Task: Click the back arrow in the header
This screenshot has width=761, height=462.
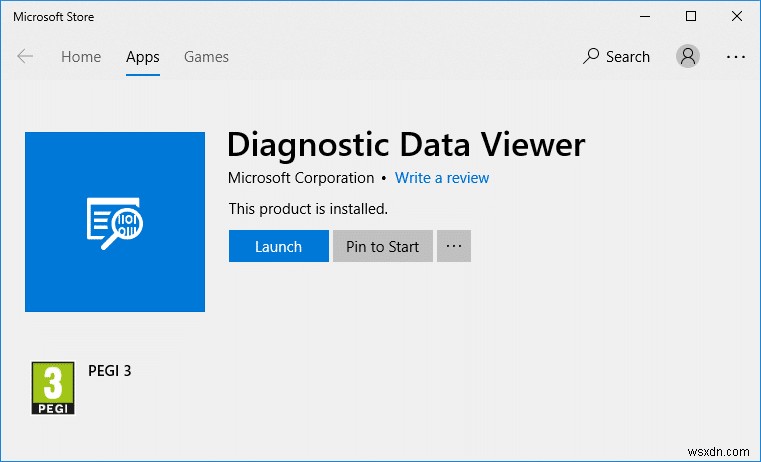Action: coord(25,57)
